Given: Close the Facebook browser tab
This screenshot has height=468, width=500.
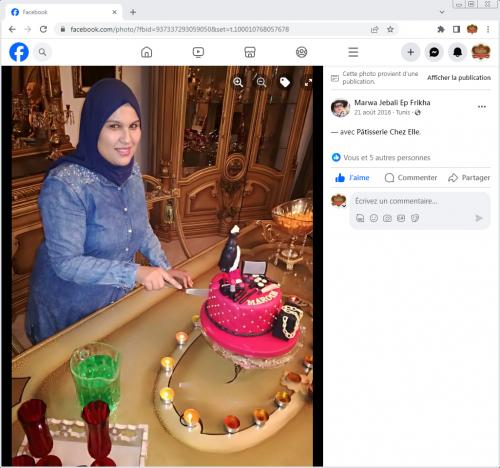Looking at the screenshot, I should 114,12.
